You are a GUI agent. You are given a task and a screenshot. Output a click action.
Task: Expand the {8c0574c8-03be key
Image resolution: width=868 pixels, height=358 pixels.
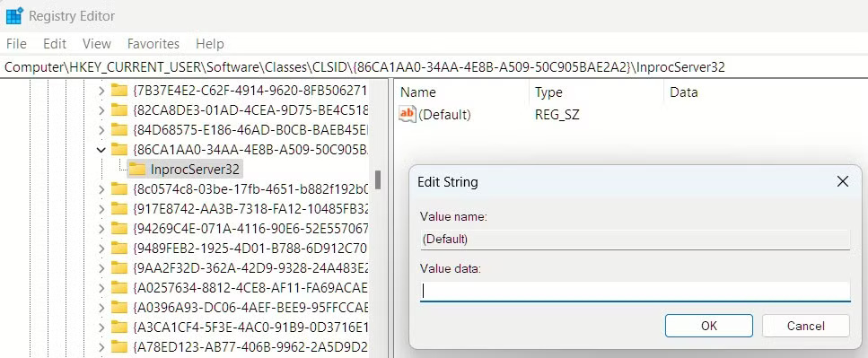pos(101,189)
